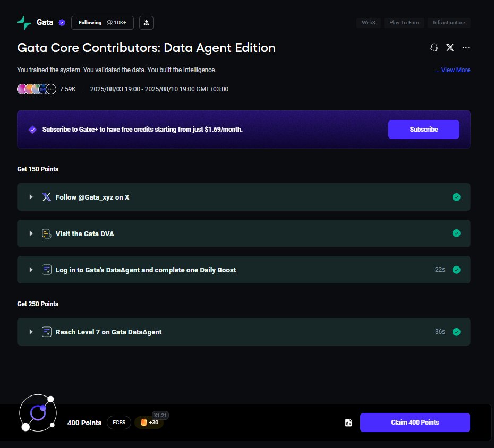The image size is (494, 448).
Task: Select the Web3 category tag
Action: coord(368,23)
